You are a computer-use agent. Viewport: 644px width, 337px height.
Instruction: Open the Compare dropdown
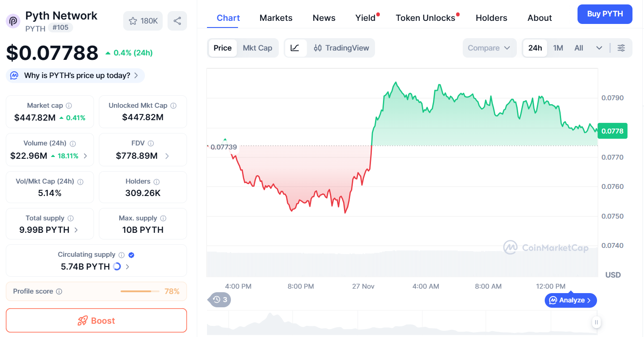click(x=489, y=48)
